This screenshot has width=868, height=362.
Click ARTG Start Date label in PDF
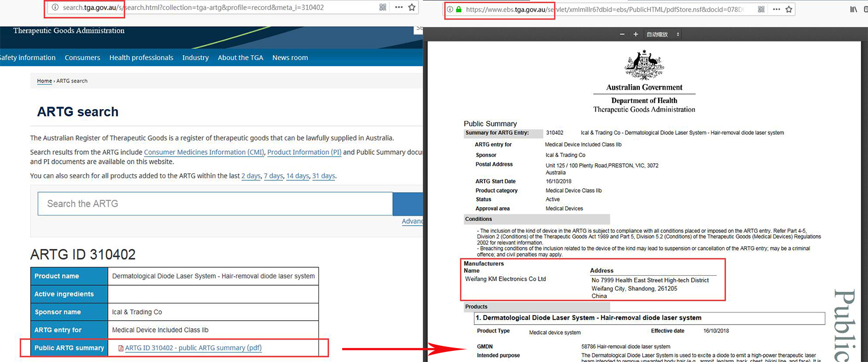click(495, 182)
